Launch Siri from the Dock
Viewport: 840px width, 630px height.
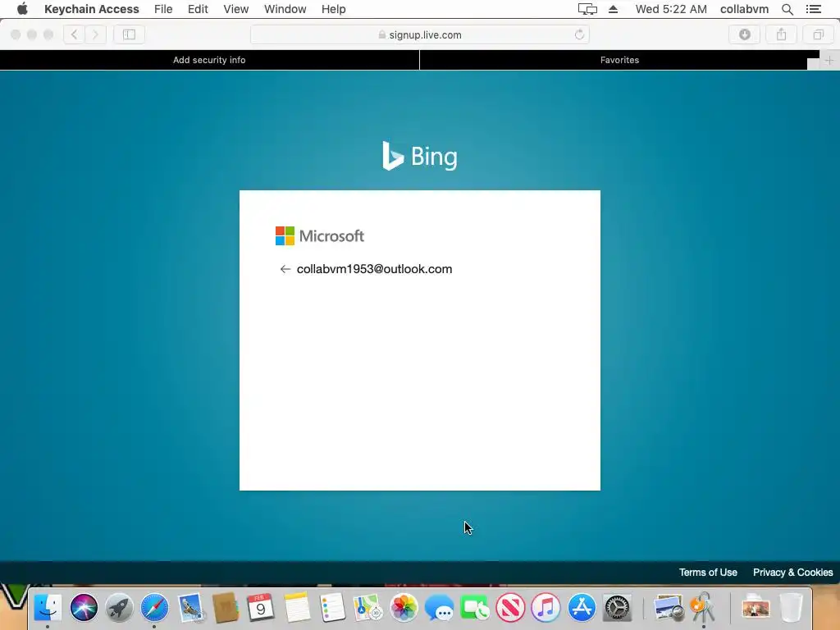pyautogui.click(x=84, y=608)
